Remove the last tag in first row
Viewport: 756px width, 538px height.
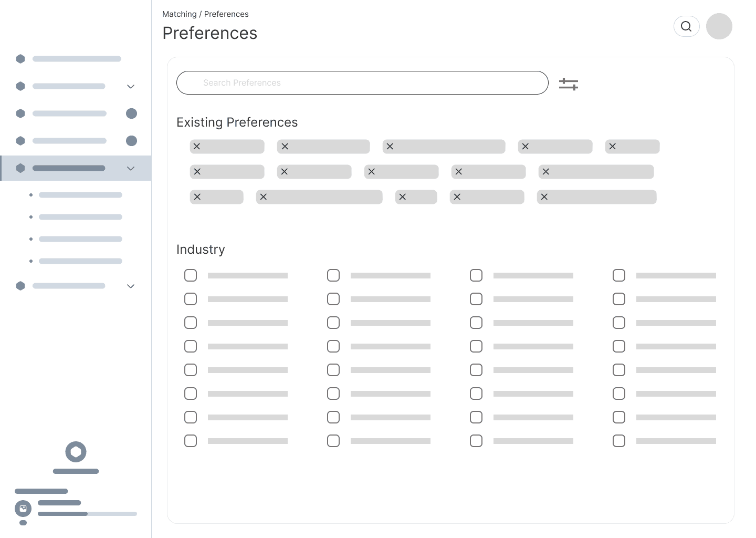coord(613,147)
